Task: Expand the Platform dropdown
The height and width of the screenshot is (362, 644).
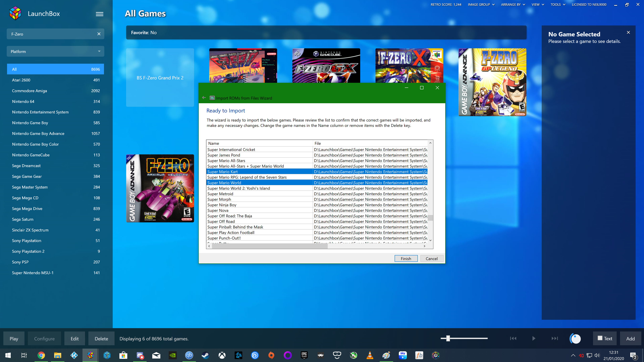Action: click(x=55, y=51)
